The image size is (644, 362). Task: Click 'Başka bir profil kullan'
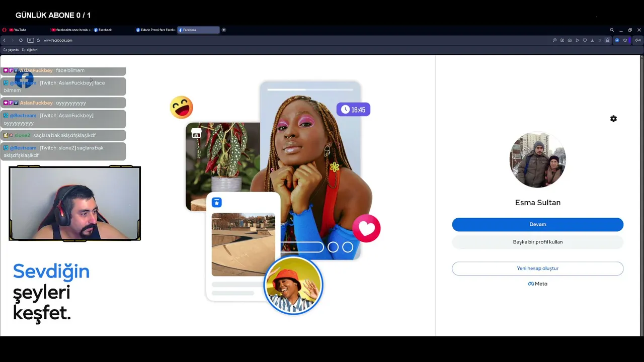click(x=537, y=242)
